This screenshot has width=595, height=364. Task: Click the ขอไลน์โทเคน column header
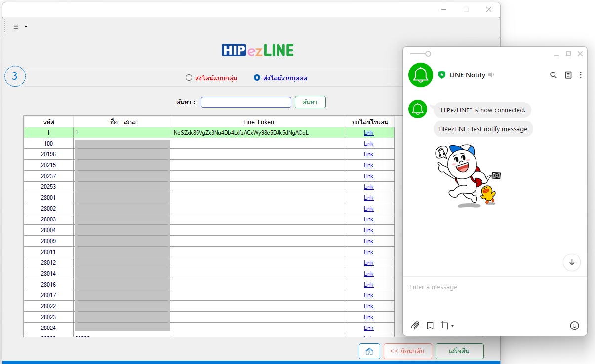coord(369,122)
